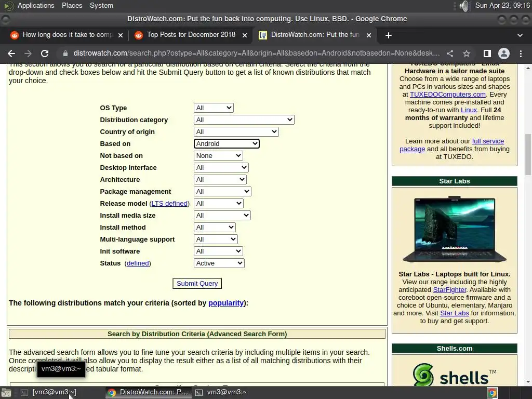The height and width of the screenshot is (399, 532).
Task: Open the Status 'defined' link
Action: [x=138, y=263]
